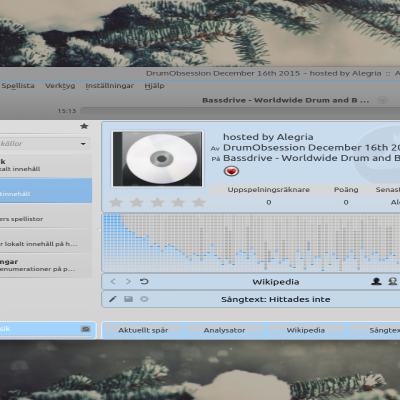
Task: Click the window title bar text
Action: point(273,73)
